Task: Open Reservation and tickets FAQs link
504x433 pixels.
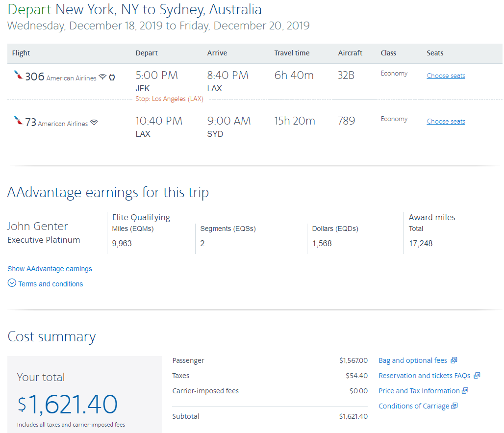Action: coord(424,376)
